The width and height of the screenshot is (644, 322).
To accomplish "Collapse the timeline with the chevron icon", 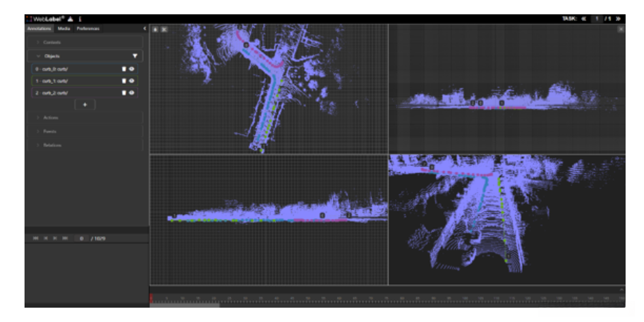I will tap(621, 289).
